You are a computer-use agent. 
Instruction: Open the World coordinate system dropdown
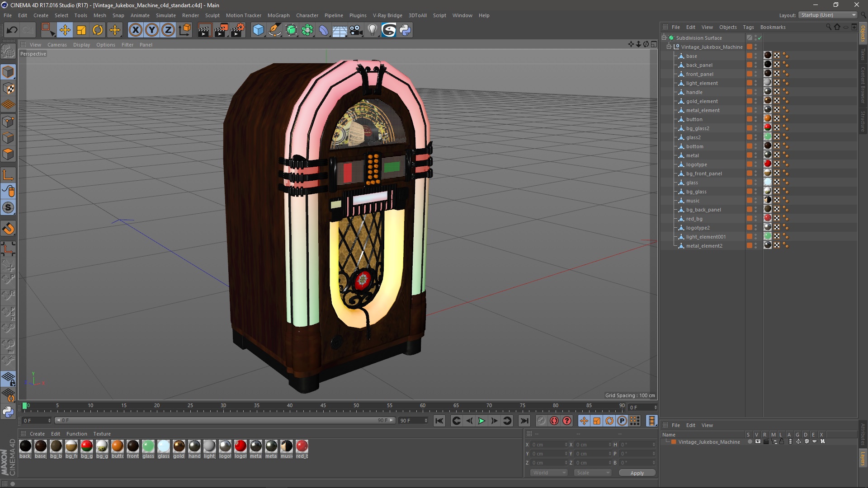(549, 473)
